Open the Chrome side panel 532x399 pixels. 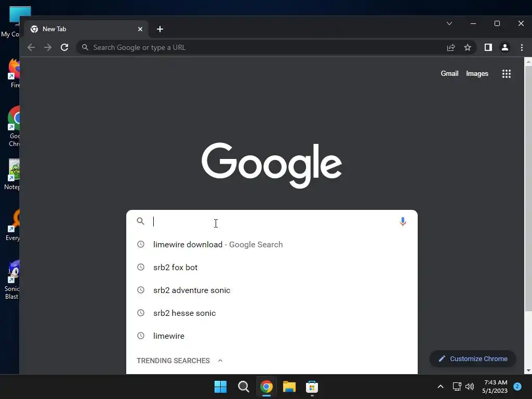tap(488, 47)
